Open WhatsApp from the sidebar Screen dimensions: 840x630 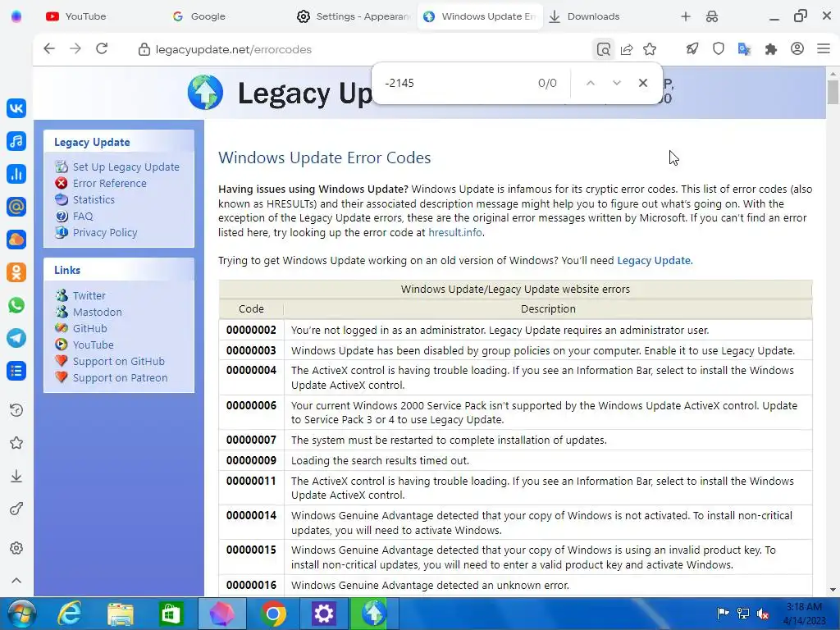point(16,305)
